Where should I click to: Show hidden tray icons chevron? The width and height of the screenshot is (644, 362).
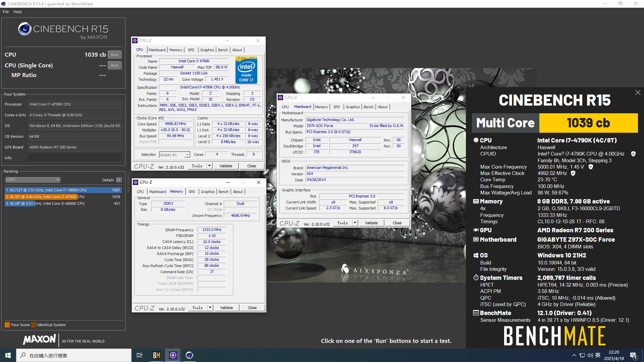point(574,355)
